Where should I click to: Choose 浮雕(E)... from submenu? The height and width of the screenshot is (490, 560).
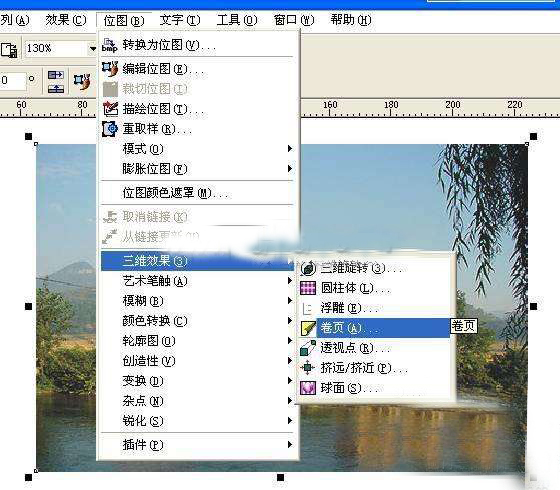click(375, 308)
